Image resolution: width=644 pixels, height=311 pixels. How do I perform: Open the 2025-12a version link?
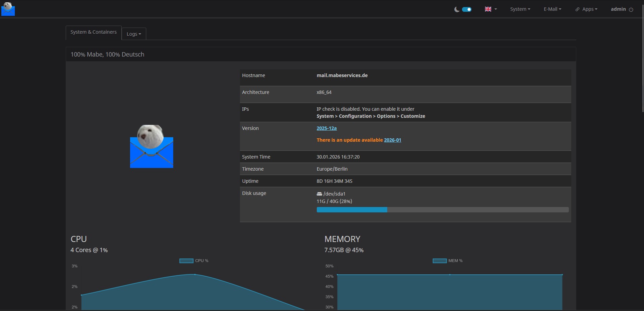(x=327, y=128)
